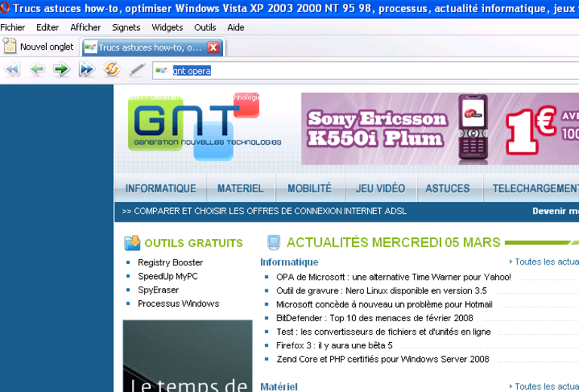Click the GNT site logo

tap(204, 127)
